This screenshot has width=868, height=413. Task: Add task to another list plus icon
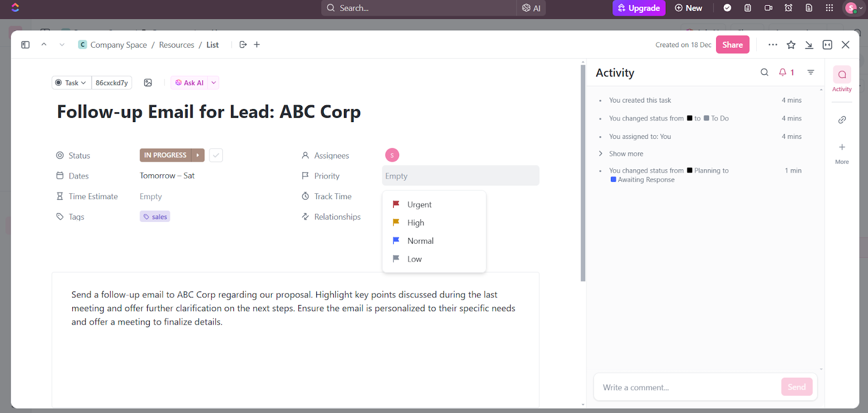pyautogui.click(x=257, y=45)
